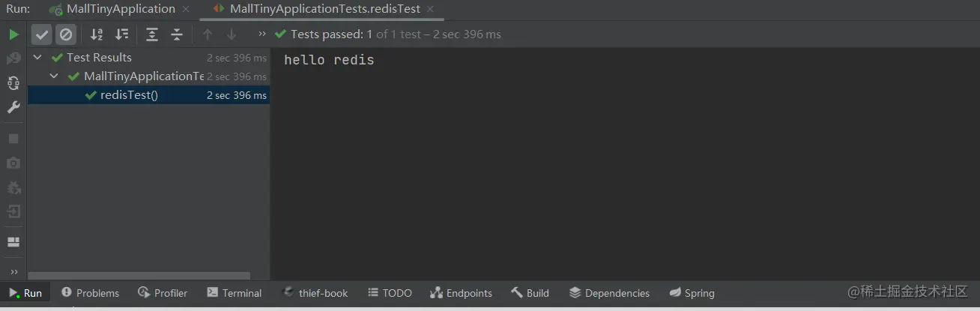This screenshot has width=980, height=311.
Task: Collapse all test results
Action: point(177,34)
